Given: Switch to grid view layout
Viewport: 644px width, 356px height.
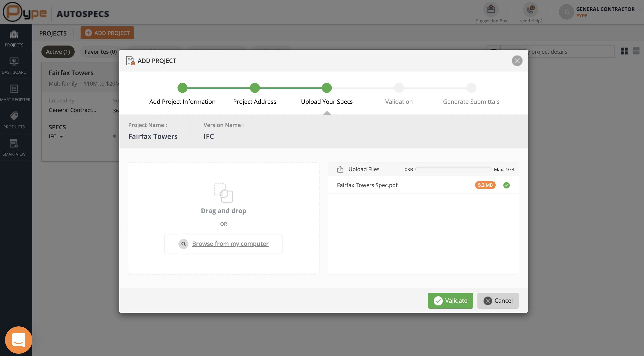Looking at the screenshot, I should [624, 51].
